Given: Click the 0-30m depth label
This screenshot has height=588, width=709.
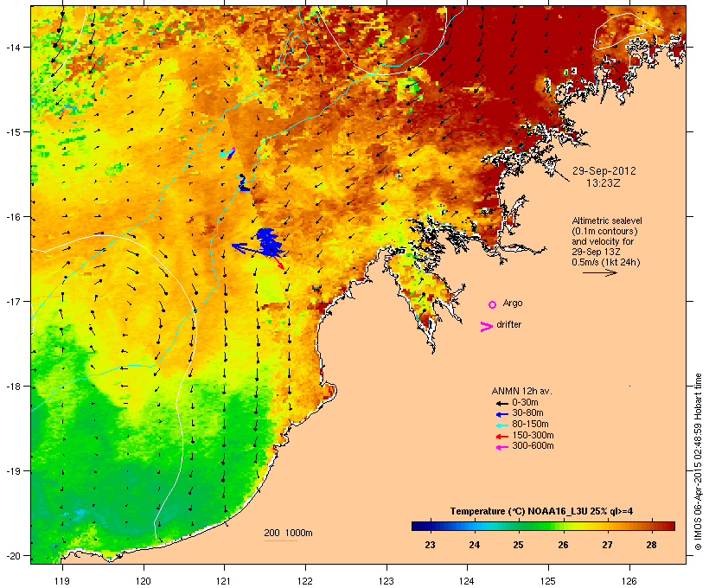Looking at the screenshot, I should [x=525, y=403].
